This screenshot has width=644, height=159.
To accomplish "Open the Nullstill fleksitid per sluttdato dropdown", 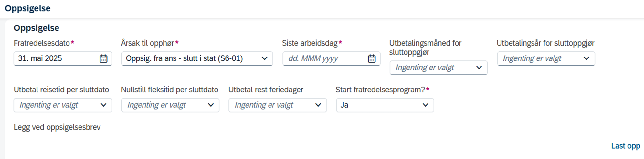I will (170, 105).
